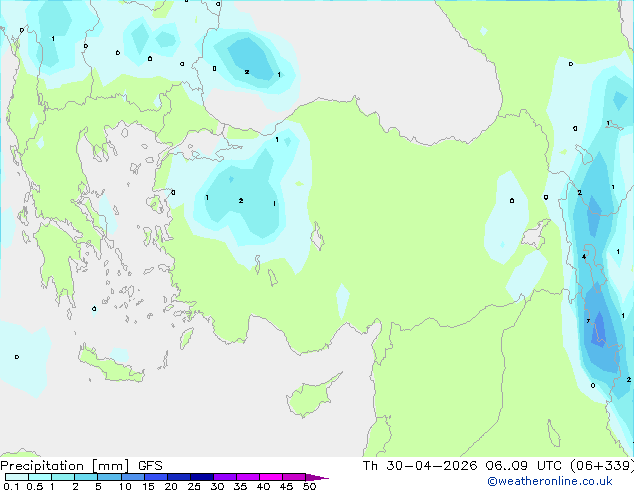Select the 35–40 mm magenta swatch
The width and height of the screenshot is (634, 490).
248,477
